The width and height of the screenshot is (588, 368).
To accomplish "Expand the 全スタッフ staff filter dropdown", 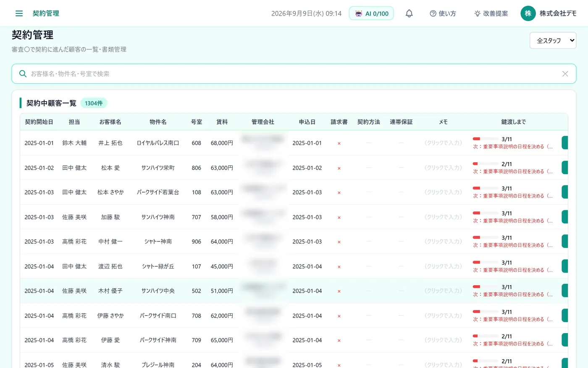I will point(553,40).
